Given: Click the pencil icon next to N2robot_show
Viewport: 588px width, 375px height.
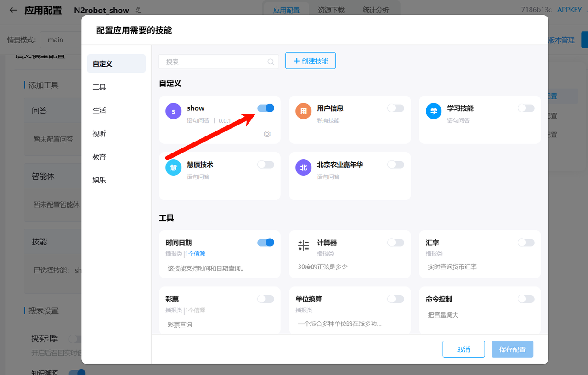Looking at the screenshot, I should (138, 10).
